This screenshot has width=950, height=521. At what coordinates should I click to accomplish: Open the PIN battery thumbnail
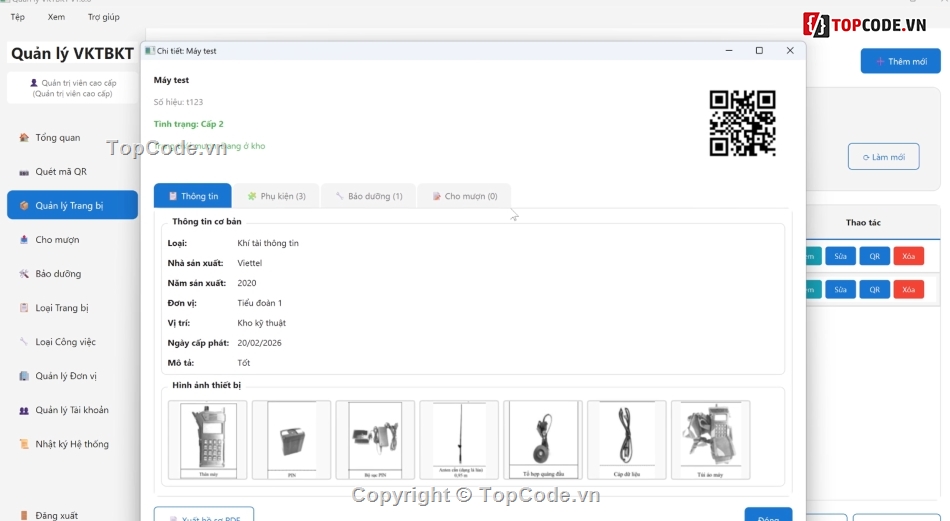(291, 440)
